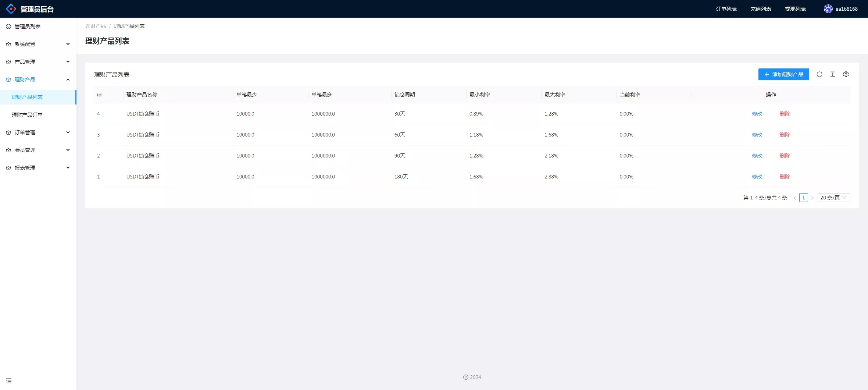This screenshot has width=868, height=390.
Task: Expand the 系统配置 menu
Action: point(38,44)
